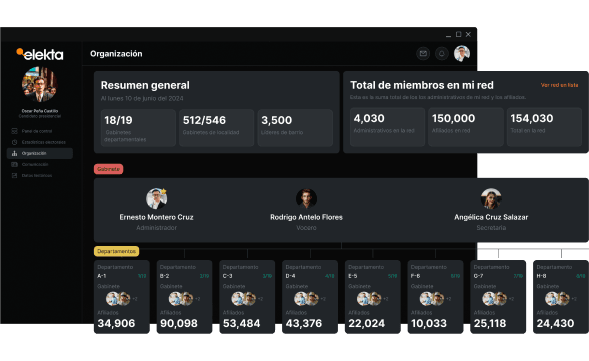Image resolution: width=589 pixels, height=361 pixels.
Task: Open the notifications bell icon
Action: pos(442,54)
